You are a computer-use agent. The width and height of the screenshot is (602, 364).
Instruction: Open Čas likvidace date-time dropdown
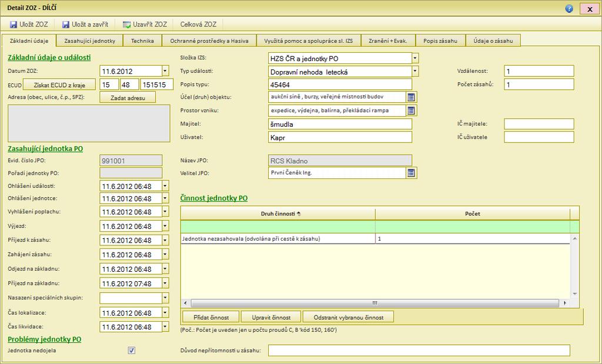pos(165,327)
